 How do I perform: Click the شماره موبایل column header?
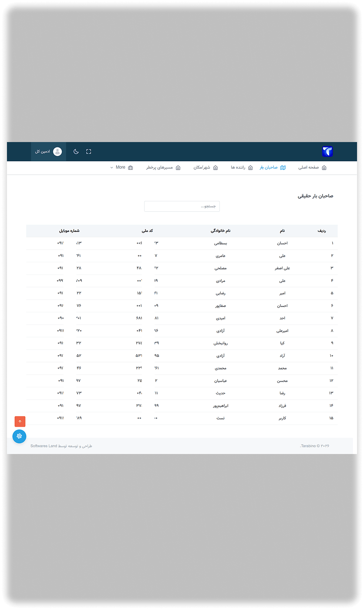[69, 231]
